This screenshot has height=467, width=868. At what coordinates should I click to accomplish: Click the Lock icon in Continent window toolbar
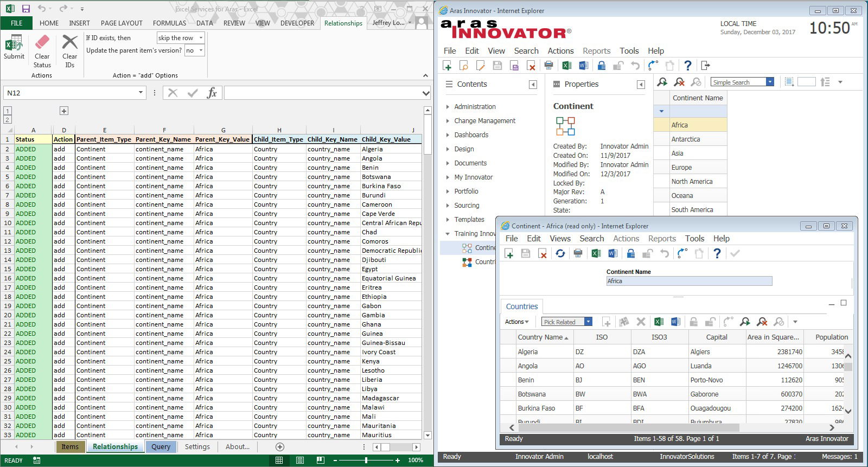[630, 253]
